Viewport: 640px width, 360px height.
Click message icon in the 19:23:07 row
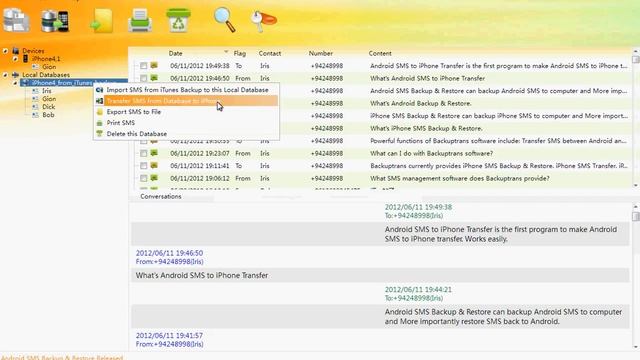(x=154, y=153)
